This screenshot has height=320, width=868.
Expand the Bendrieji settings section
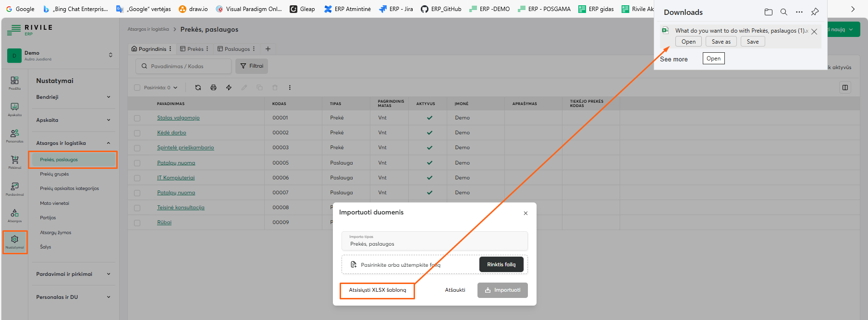pos(73,97)
